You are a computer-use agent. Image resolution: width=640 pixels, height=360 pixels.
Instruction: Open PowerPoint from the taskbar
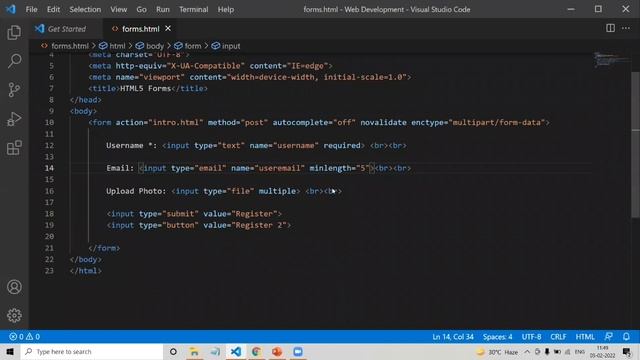[277, 351]
